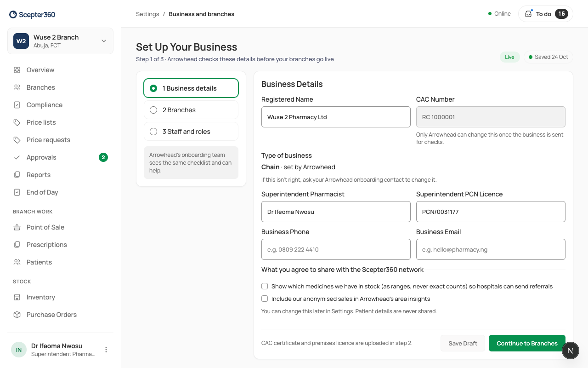Click the To do inbox icon
This screenshot has width=588, height=368.
[x=528, y=14]
